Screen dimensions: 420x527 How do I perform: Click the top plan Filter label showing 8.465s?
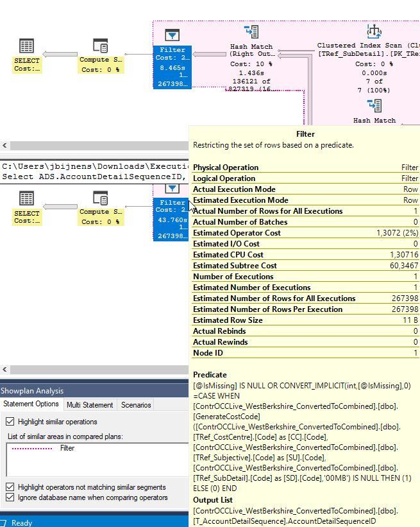coord(172,67)
